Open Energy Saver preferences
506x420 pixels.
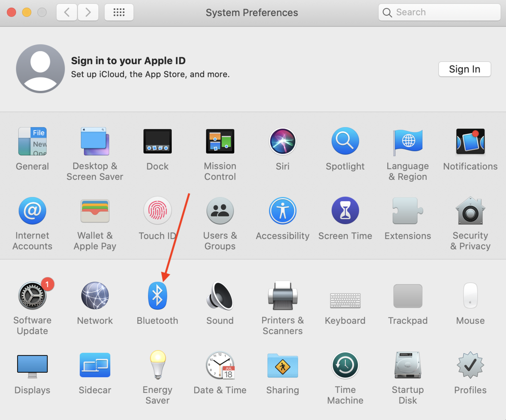[157, 365]
